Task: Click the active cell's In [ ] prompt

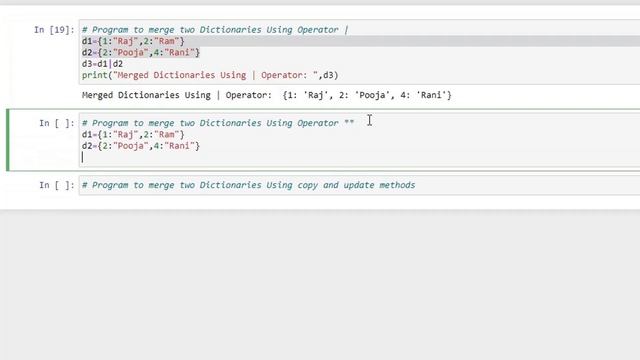Action: [57, 123]
